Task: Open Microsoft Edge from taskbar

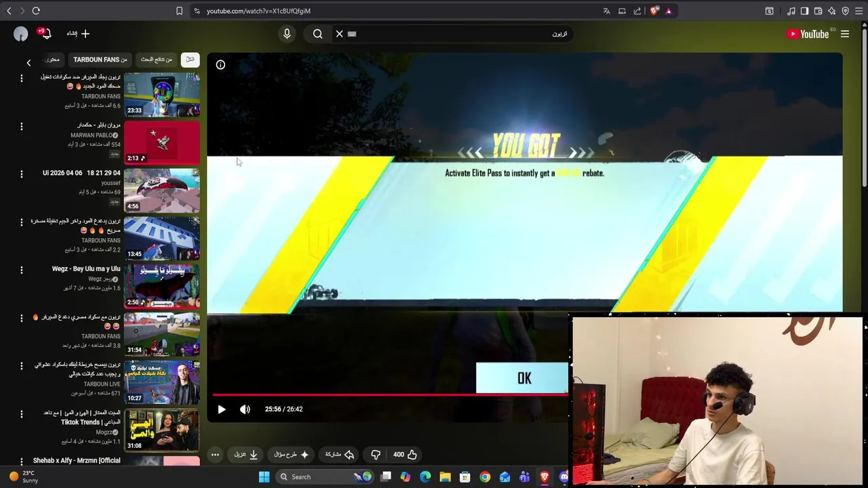Action: (425, 477)
